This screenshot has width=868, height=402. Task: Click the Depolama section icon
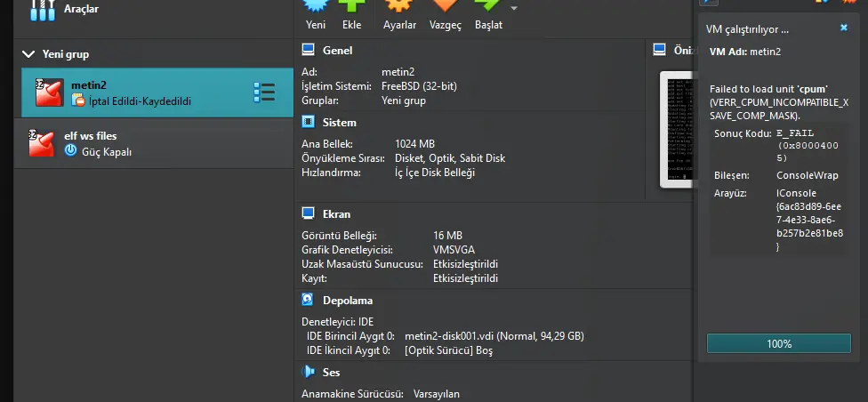coord(309,301)
